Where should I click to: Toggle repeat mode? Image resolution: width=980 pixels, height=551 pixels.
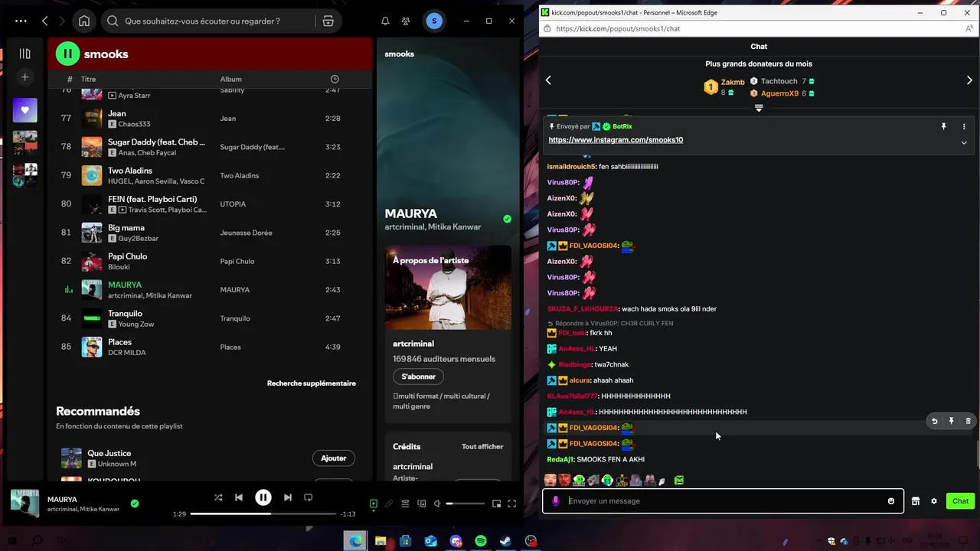click(x=309, y=497)
